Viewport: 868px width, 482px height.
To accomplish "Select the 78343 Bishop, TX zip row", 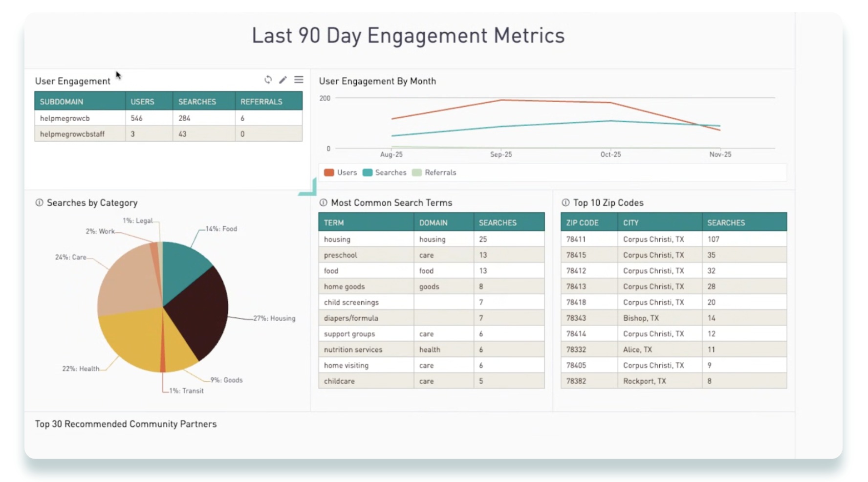I will click(640, 318).
